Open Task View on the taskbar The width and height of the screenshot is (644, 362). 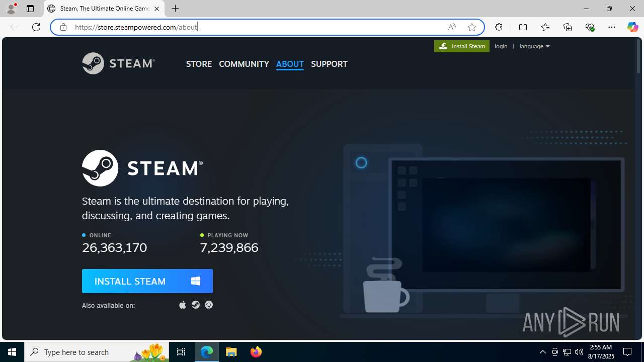[x=181, y=352]
